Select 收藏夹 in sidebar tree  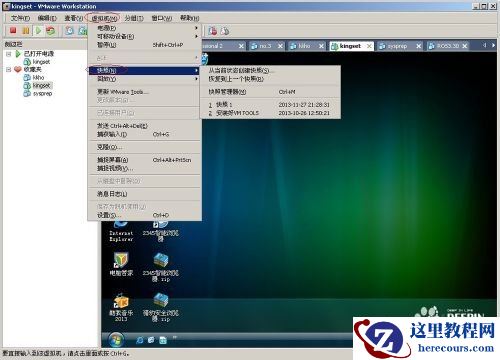32,69
